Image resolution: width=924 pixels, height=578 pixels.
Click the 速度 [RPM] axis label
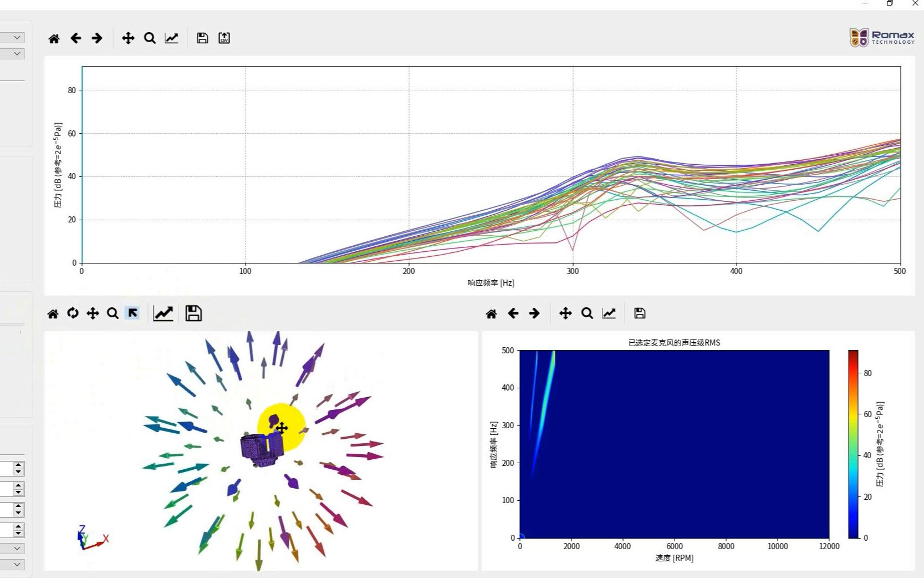click(674, 558)
